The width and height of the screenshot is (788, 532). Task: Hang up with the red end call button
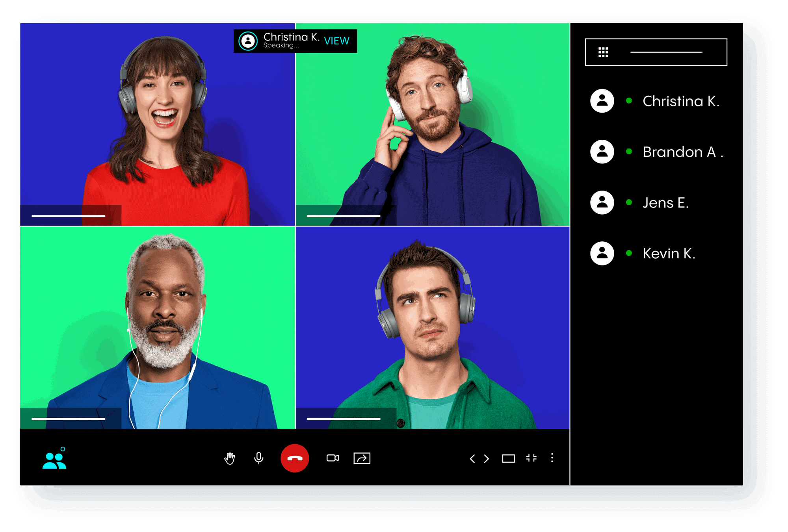click(294, 458)
